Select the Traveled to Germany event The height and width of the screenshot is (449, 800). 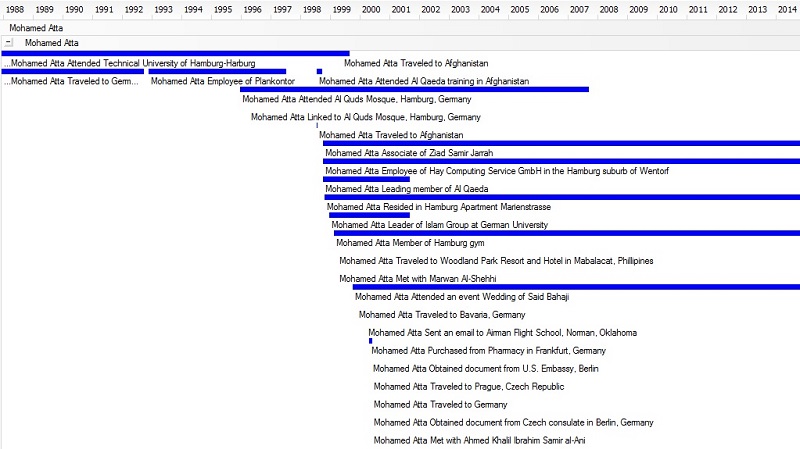coord(440,405)
